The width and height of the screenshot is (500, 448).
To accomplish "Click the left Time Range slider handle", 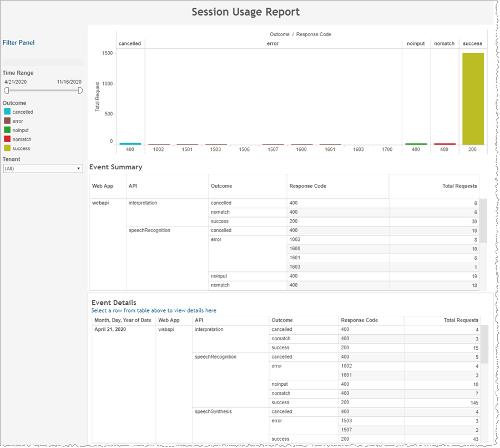I will pyautogui.click(x=6, y=90).
